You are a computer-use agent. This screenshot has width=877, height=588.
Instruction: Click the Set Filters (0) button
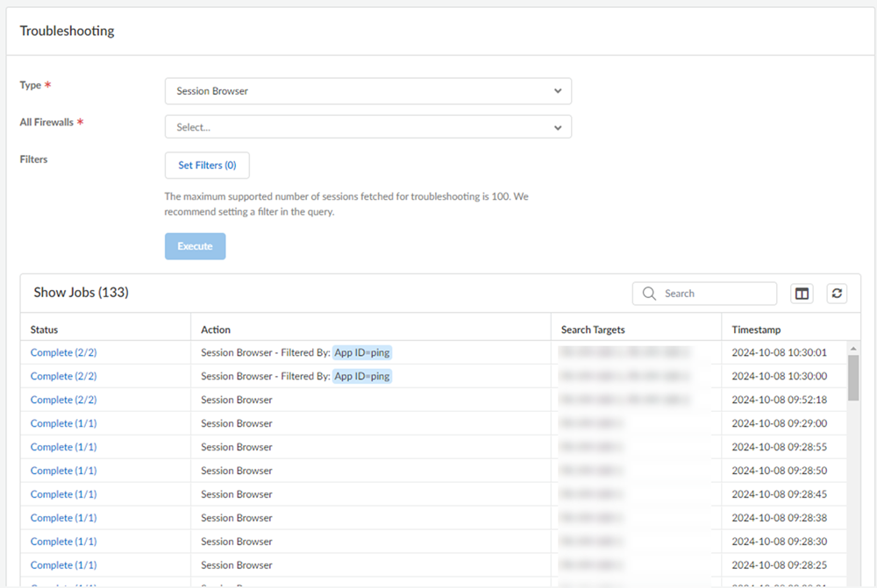pyautogui.click(x=207, y=165)
